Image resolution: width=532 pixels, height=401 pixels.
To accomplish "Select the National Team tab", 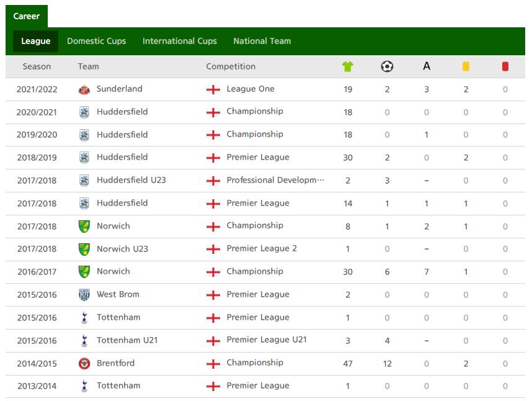I will click(262, 41).
